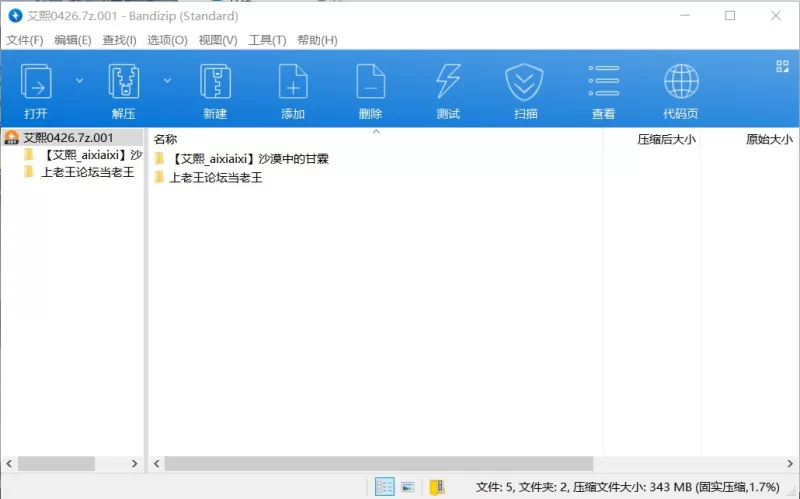Expand the Extract button dropdown arrow
The height and width of the screenshot is (499, 800).
[167, 81]
